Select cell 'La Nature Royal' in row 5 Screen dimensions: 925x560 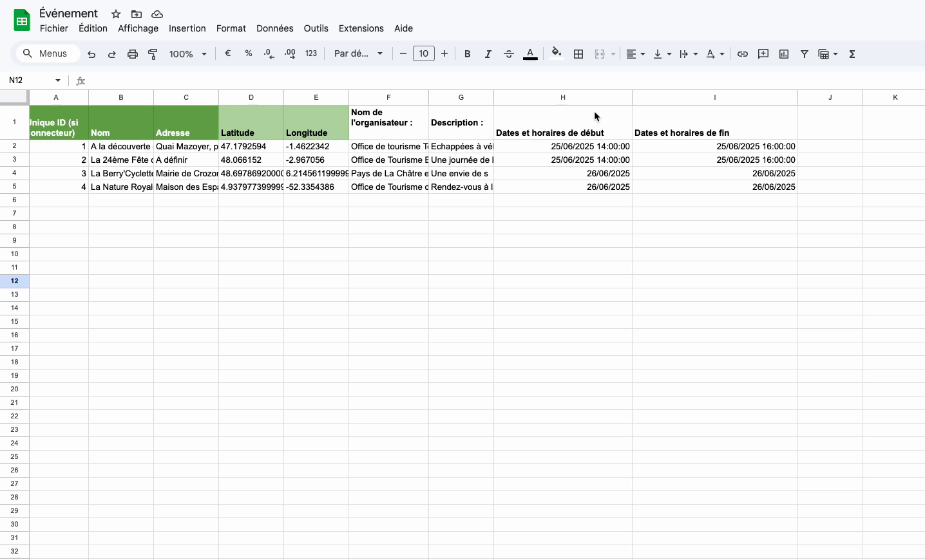121,187
